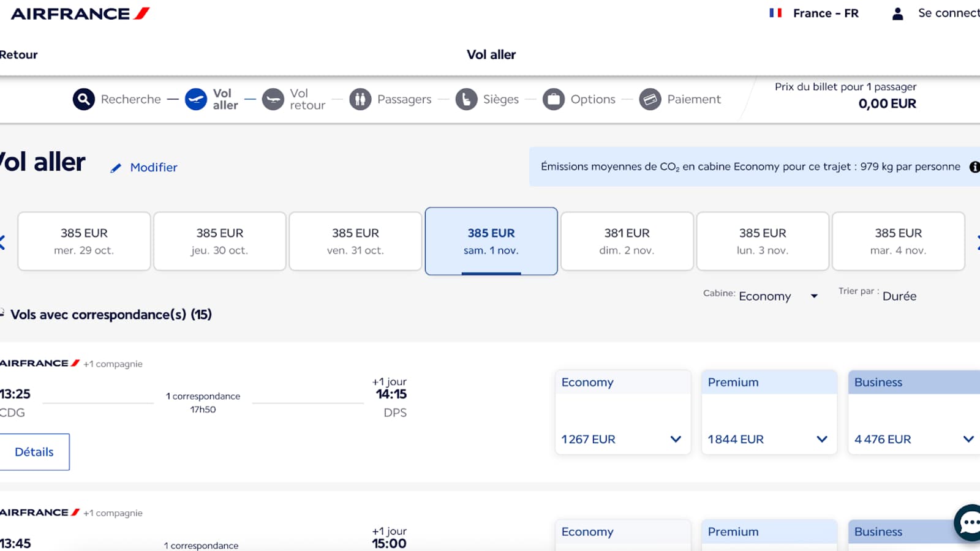This screenshot has width=980, height=551.
Task: Select the mer. 29 oct. date tab
Action: (84, 241)
